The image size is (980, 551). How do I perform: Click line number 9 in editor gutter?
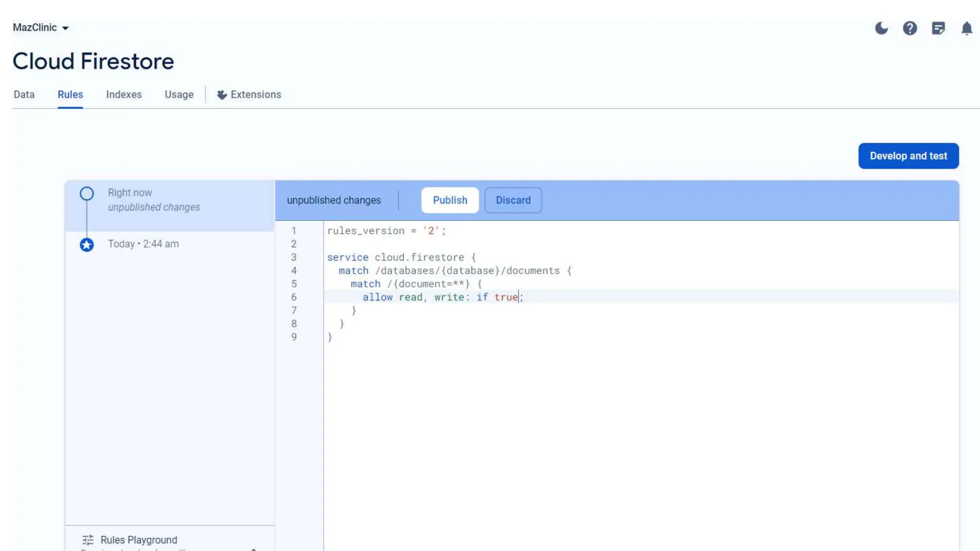[294, 337]
